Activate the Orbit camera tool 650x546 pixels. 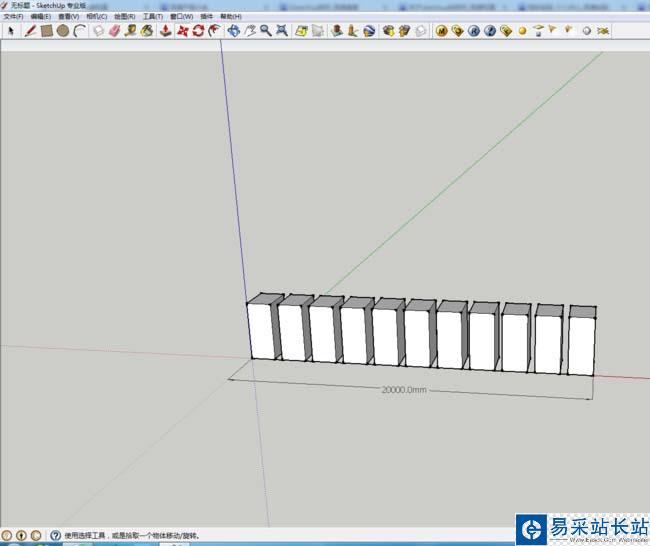pyautogui.click(x=233, y=31)
